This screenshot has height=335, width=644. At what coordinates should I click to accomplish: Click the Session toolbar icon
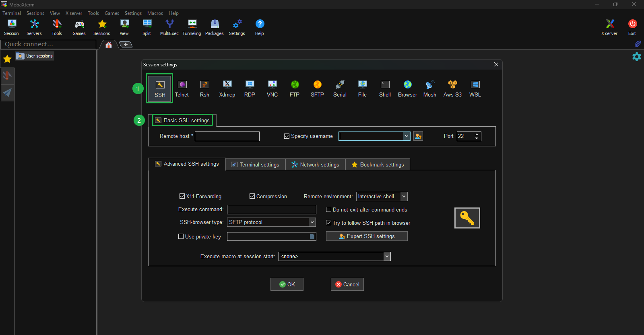tap(12, 28)
